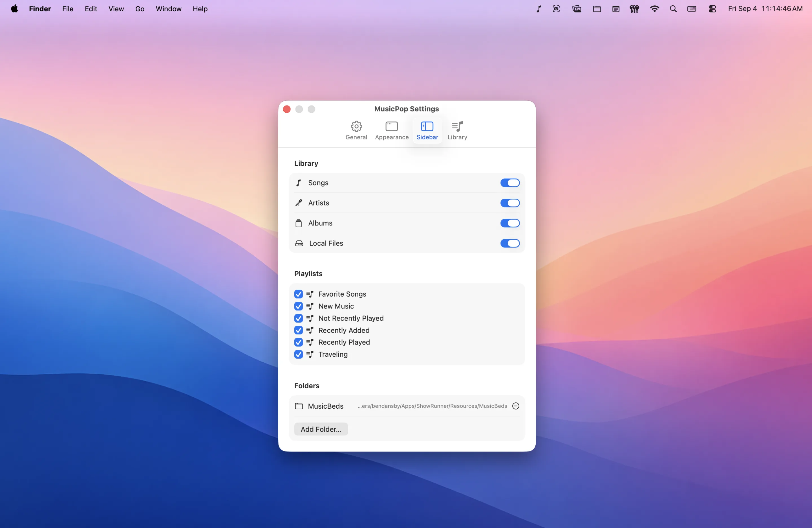Click the MusicBeds folder name
This screenshot has width=812, height=528.
pyautogui.click(x=325, y=406)
